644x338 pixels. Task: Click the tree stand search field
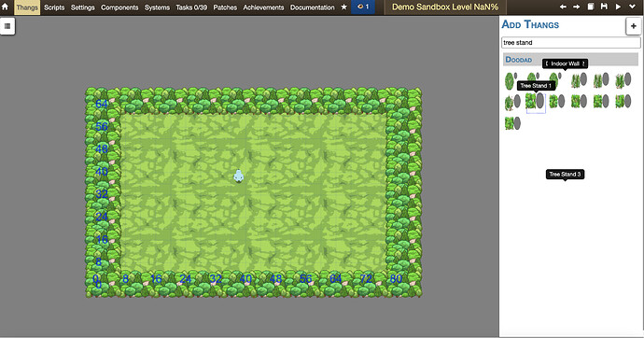click(x=570, y=43)
